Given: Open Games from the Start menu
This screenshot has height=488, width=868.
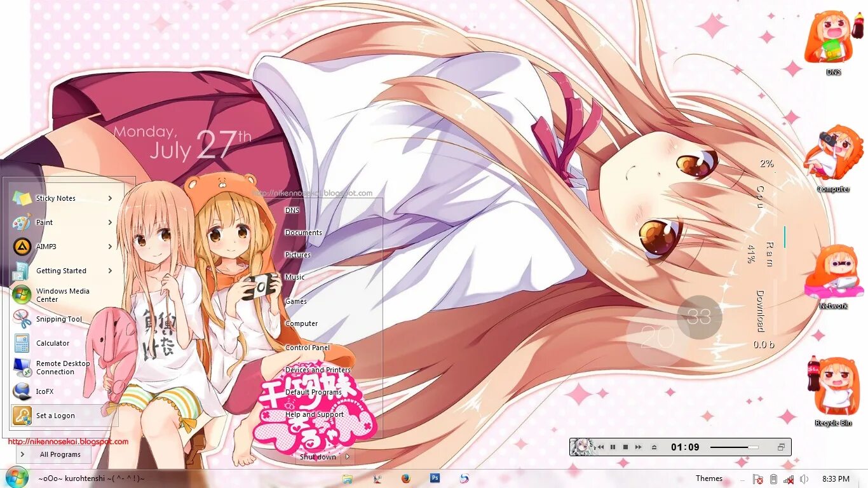Looking at the screenshot, I should [x=295, y=301].
